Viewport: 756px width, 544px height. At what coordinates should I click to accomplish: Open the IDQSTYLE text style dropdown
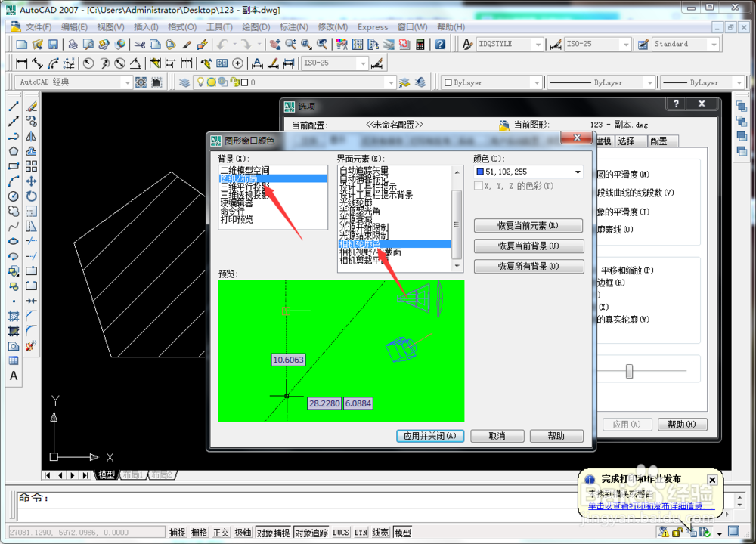(510, 44)
